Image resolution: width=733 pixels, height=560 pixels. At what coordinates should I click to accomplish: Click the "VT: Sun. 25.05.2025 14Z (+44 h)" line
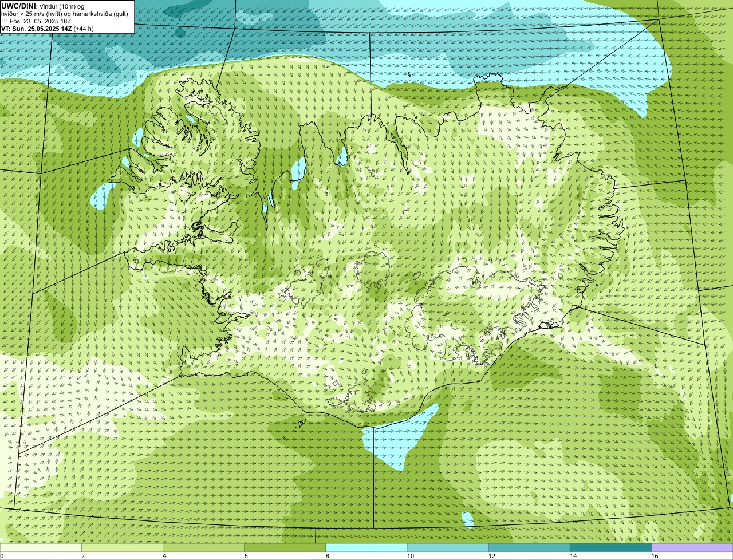pos(47,28)
